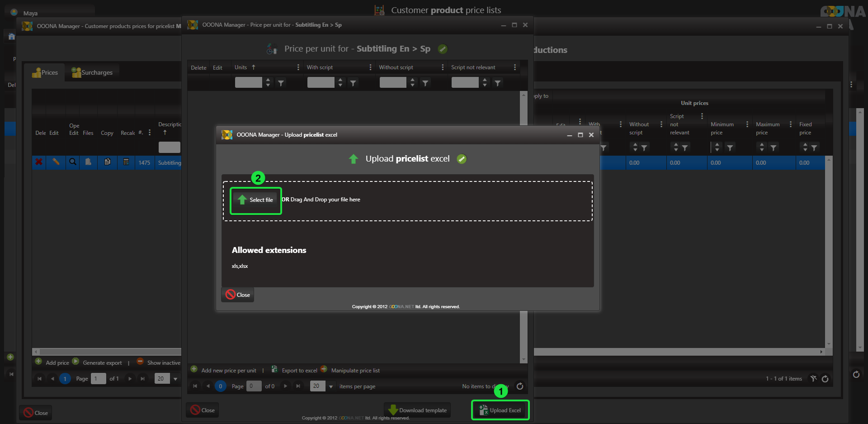Click the magnifier open-edit icon in row 1475

point(72,162)
